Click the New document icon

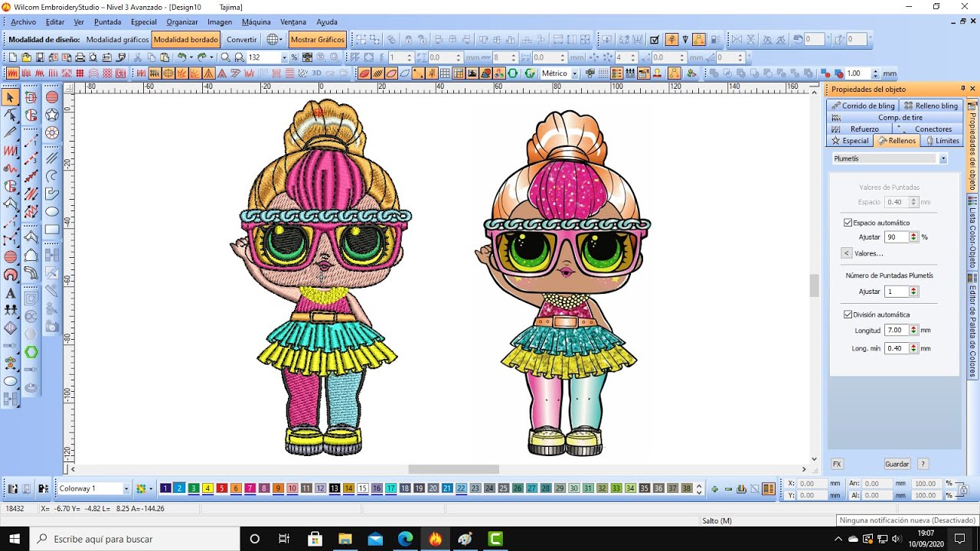pos(13,57)
